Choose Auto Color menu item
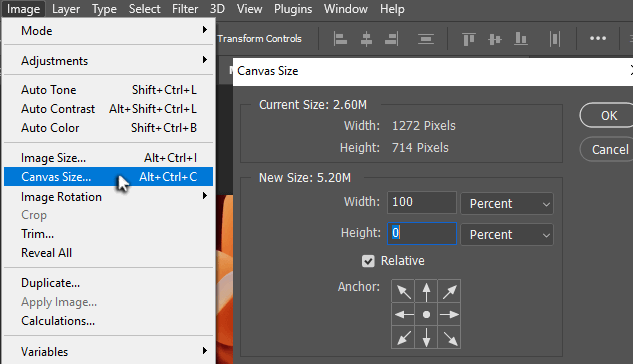 coord(109,128)
